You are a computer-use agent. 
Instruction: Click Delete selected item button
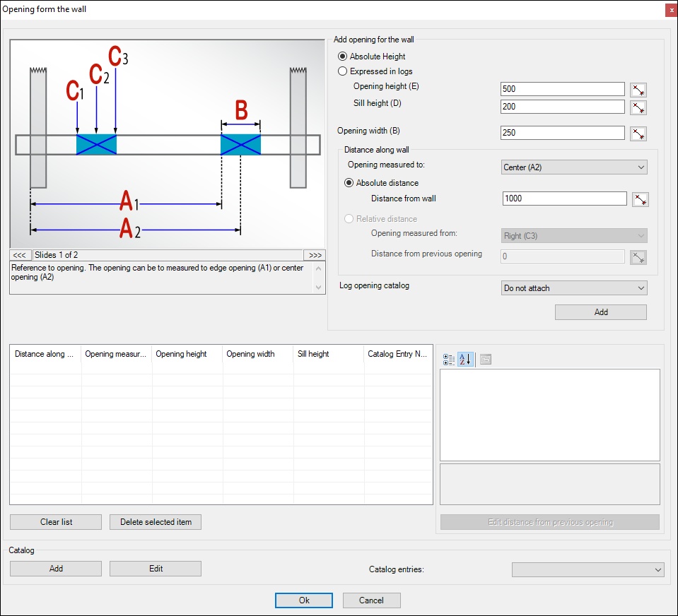[156, 522]
